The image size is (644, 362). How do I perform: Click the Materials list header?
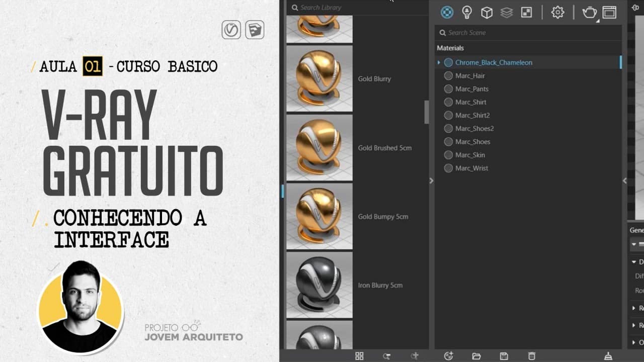pos(450,48)
